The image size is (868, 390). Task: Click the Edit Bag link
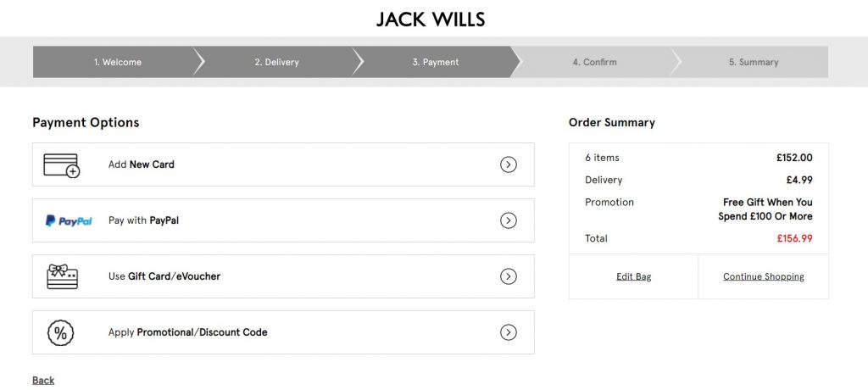coord(633,276)
